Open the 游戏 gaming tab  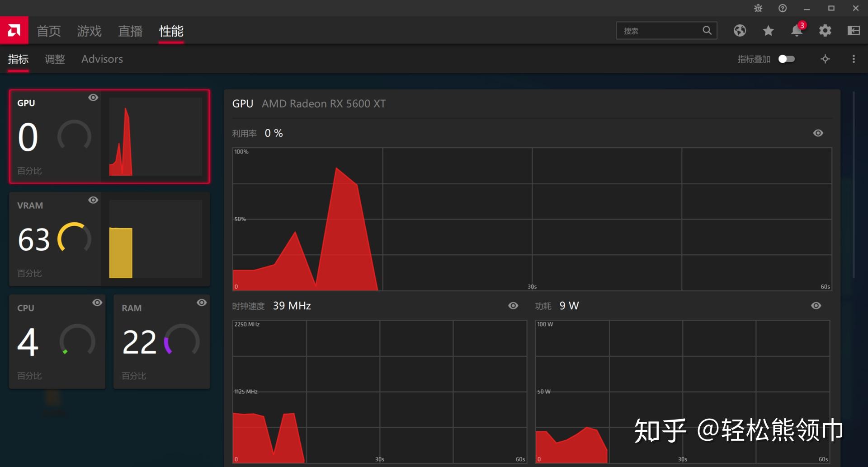pyautogui.click(x=90, y=31)
